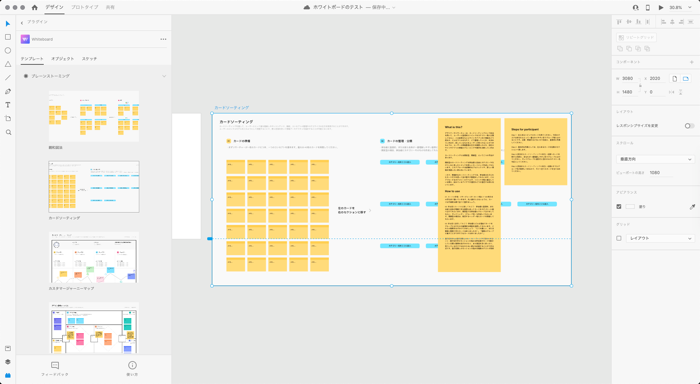Open the Layers panel icon
This screenshot has width=700, height=384.
[x=8, y=362]
